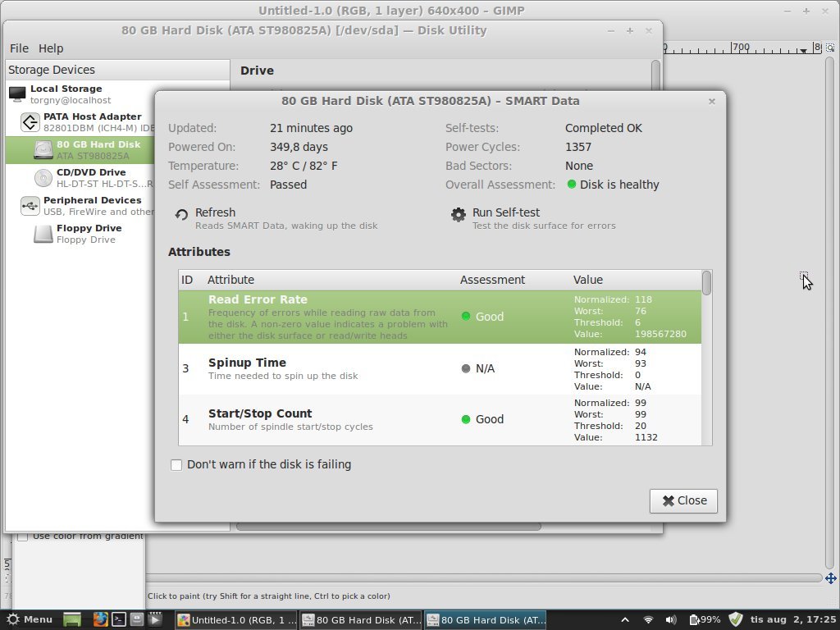The width and height of the screenshot is (840, 630).
Task: Click the Powered On value 349,8 days
Action: click(299, 148)
